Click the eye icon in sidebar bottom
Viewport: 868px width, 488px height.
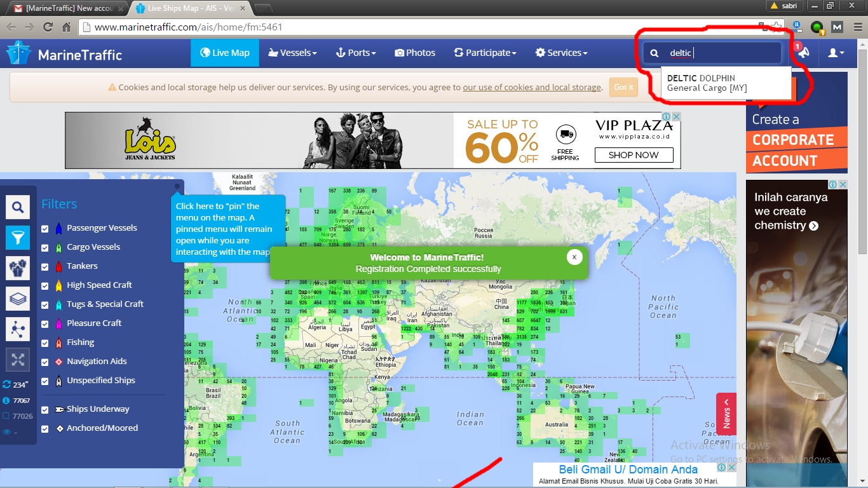[x=6, y=432]
